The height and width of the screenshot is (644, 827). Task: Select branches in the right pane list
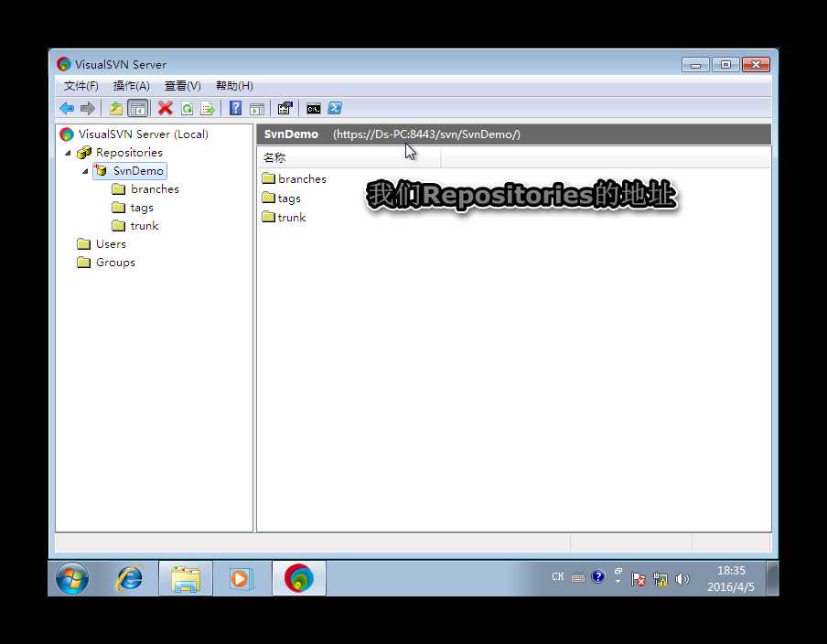[302, 178]
